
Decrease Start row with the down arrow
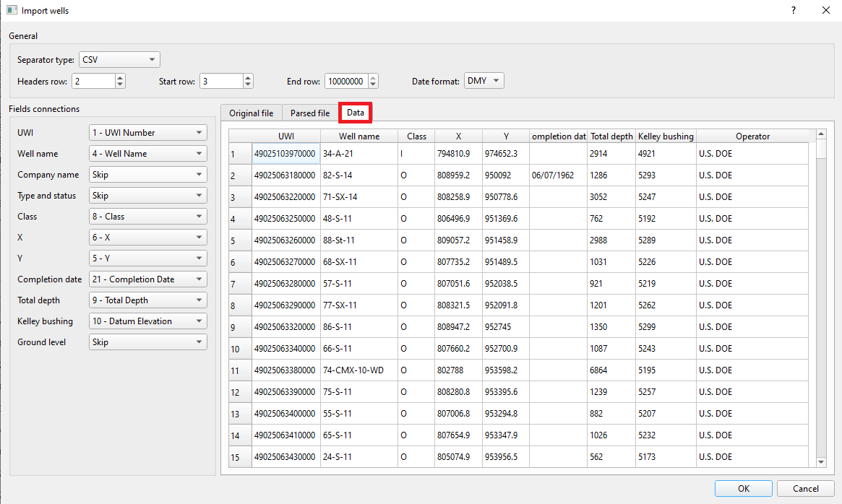(247, 84)
